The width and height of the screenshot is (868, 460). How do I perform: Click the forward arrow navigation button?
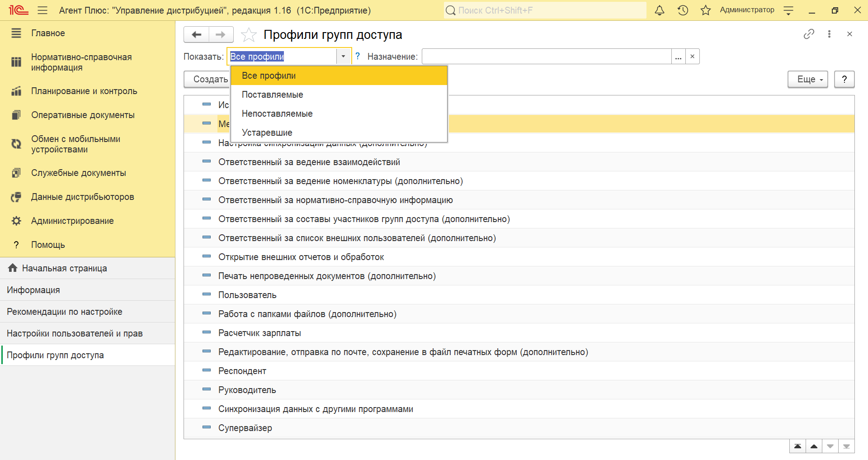pyautogui.click(x=221, y=34)
